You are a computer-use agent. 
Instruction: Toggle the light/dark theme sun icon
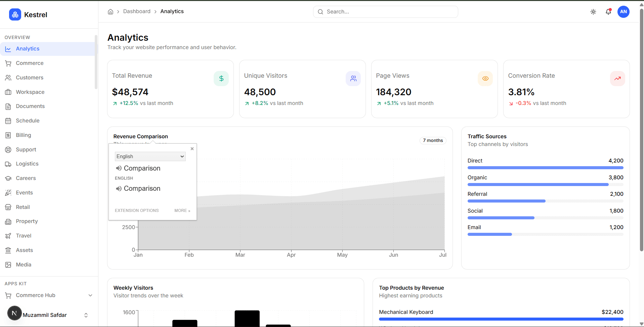coord(593,12)
